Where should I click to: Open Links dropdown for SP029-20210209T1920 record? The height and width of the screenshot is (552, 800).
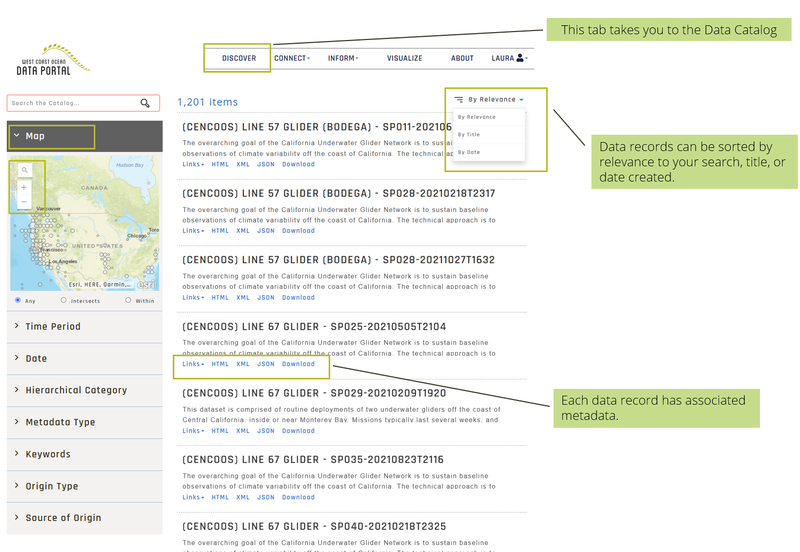click(x=193, y=431)
